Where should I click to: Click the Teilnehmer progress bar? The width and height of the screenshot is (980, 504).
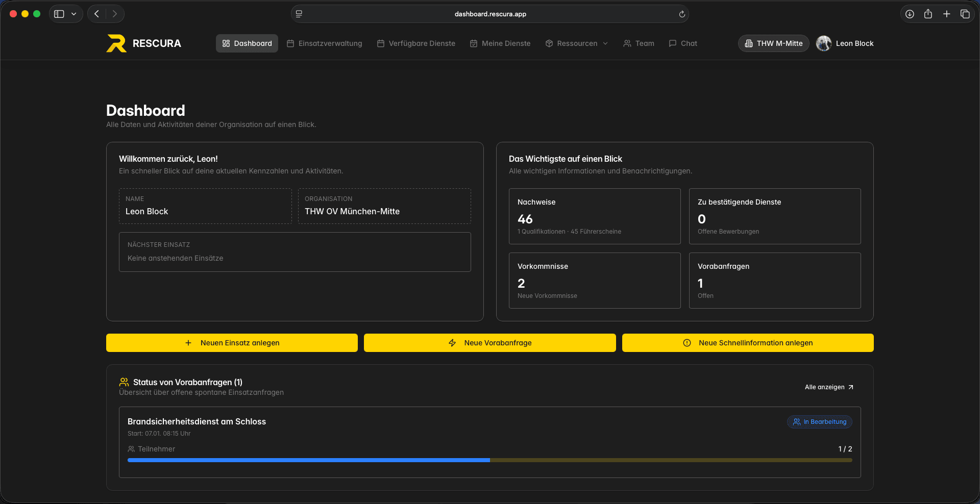point(489,460)
